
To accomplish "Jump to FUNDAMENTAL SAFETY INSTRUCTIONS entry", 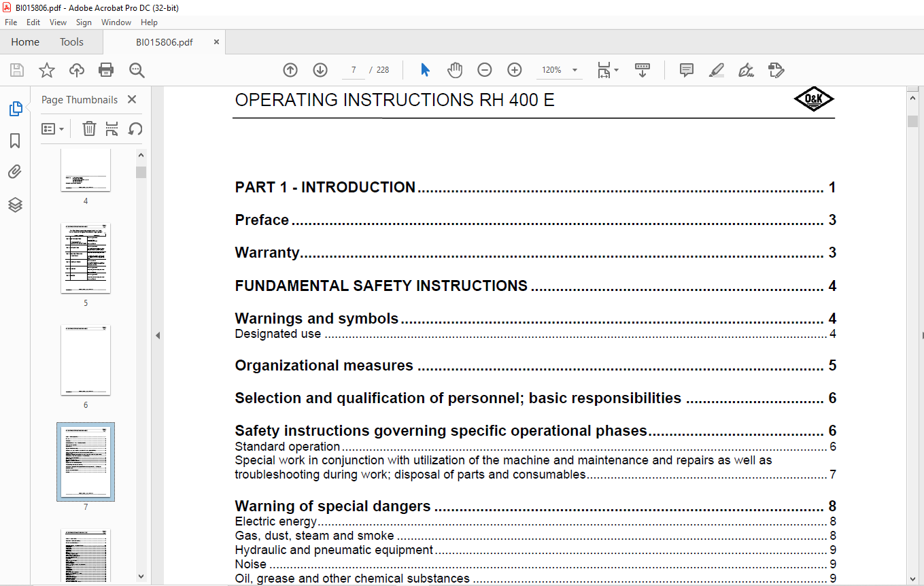I will 535,286.
